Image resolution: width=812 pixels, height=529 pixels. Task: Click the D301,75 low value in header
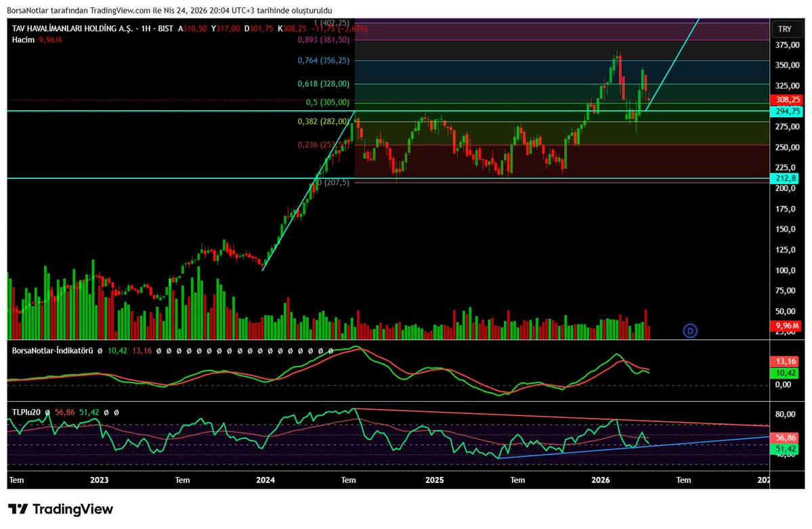[259, 28]
